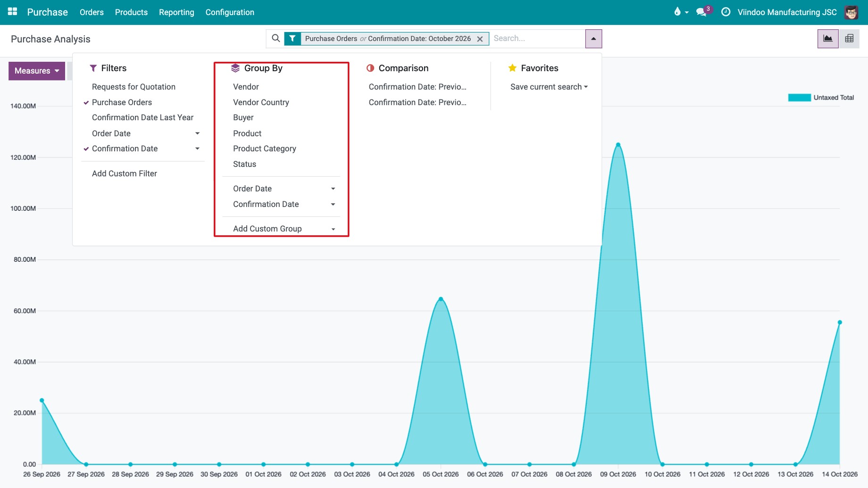Click the Purchase app title
Screen dimensions: 868x488
47,12
